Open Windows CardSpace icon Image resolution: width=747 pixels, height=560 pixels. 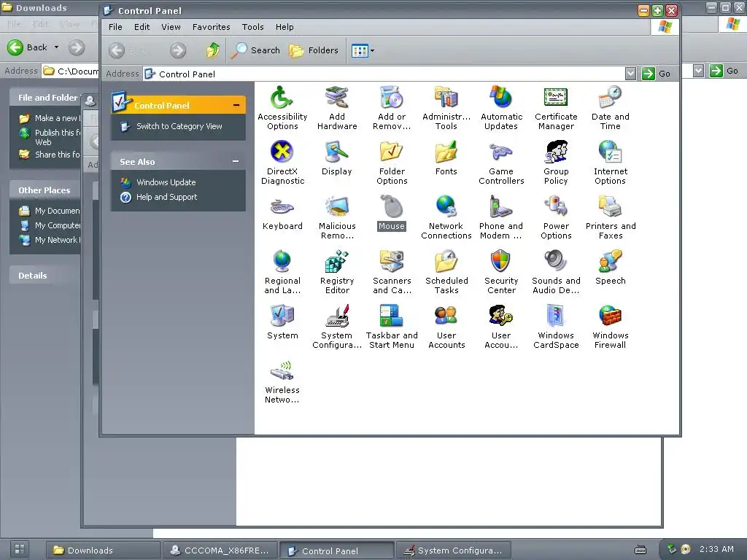pos(556,327)
